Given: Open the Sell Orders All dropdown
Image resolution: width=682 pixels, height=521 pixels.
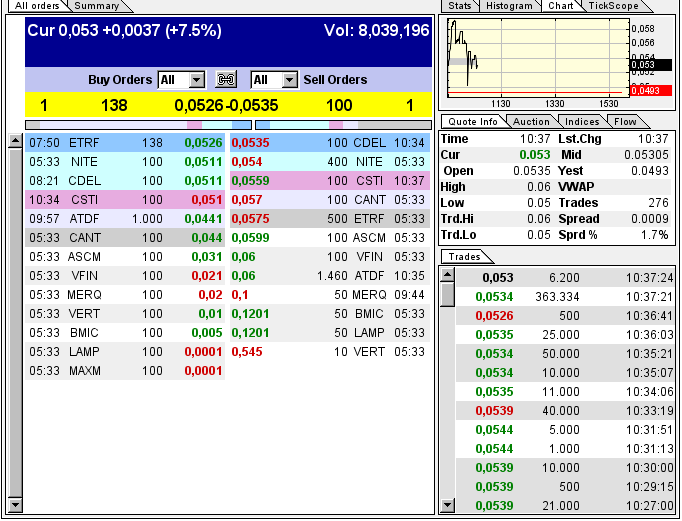Looking at the screenshot, I should 275,80.
